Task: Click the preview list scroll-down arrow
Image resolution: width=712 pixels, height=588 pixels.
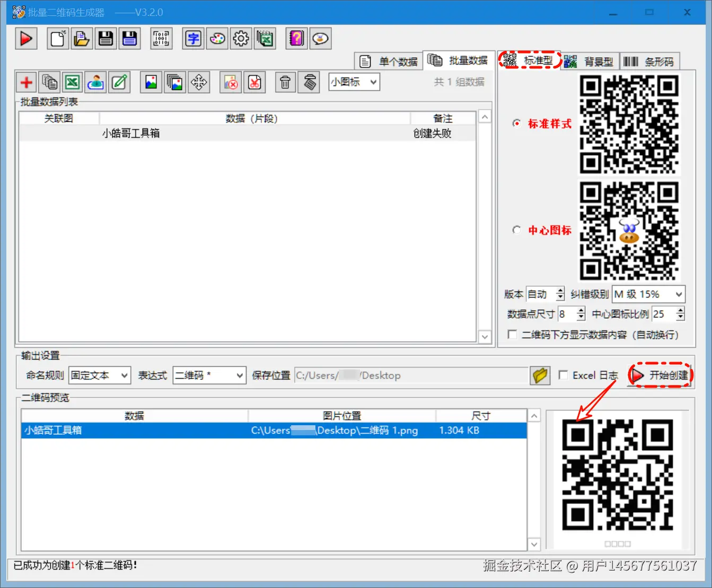Action: 534,545
